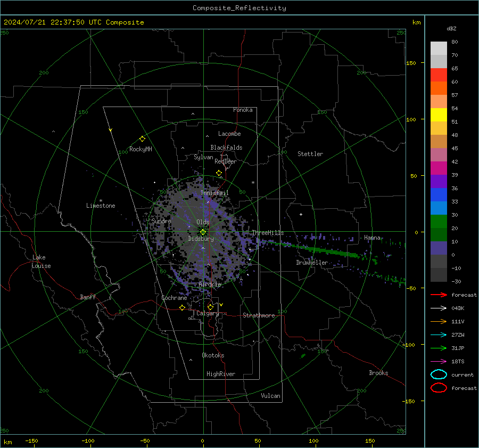Click the 'Vulcan' map label

tap(270, 396)
